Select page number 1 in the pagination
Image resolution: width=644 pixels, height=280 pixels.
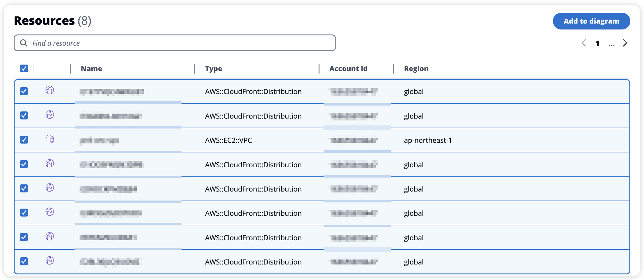[597, 43]
